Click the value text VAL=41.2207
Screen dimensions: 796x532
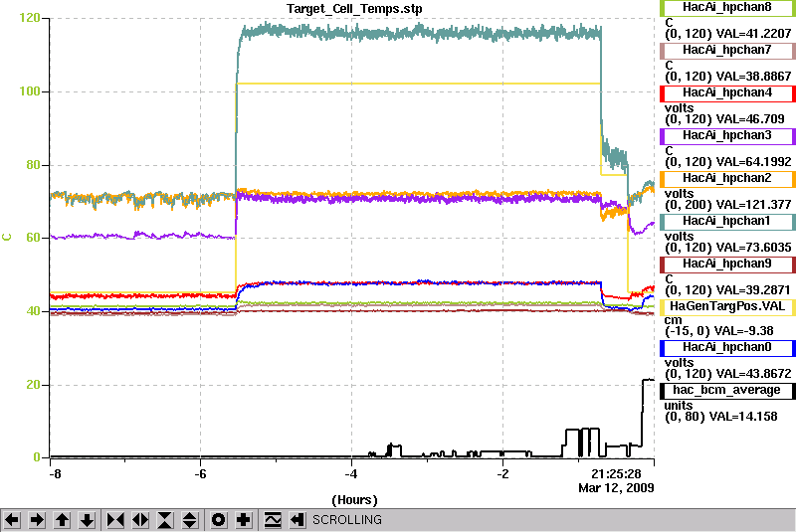point(753,34)
